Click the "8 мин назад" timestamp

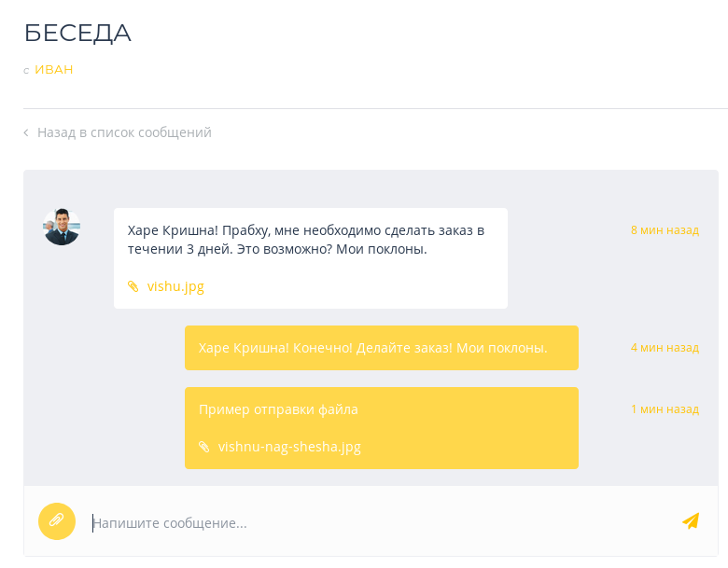[665, 230]
